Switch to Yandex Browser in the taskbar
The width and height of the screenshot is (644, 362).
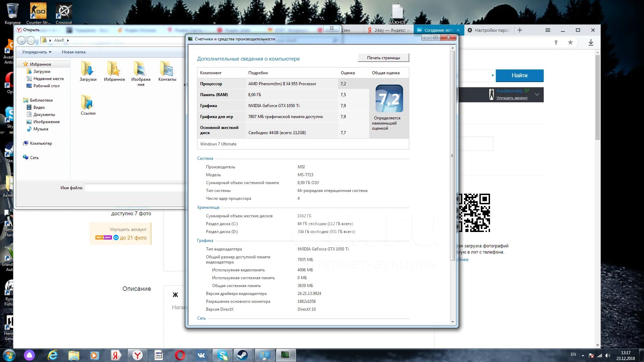coord(138,355)
